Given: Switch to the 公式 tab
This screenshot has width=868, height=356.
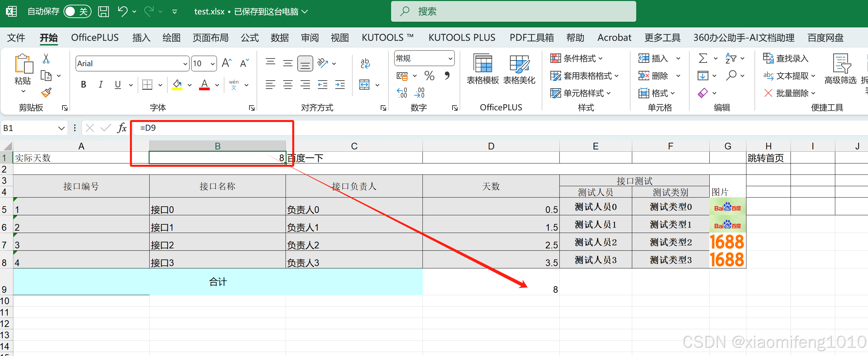Looking at the screenshot, I should click(250, 37).
